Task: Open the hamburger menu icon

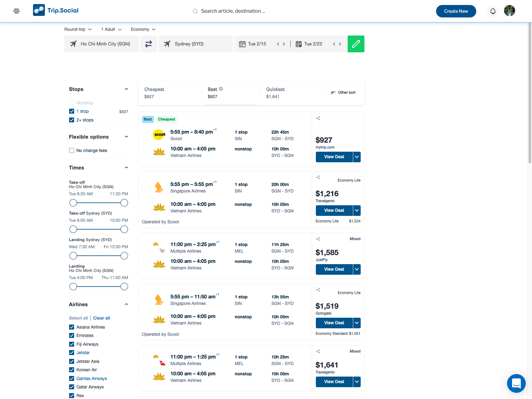Action: click(x=17, y=11)
